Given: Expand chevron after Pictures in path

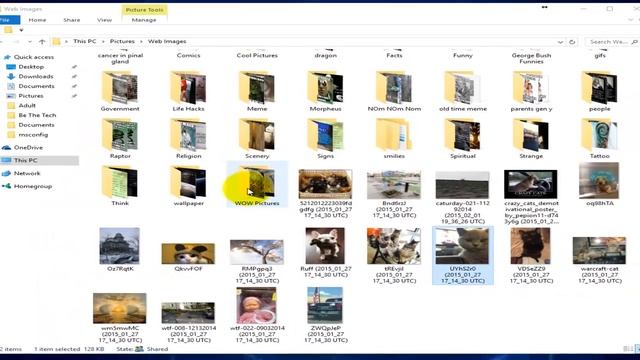Looking at the screenshot, I should (x=141, y=42).
